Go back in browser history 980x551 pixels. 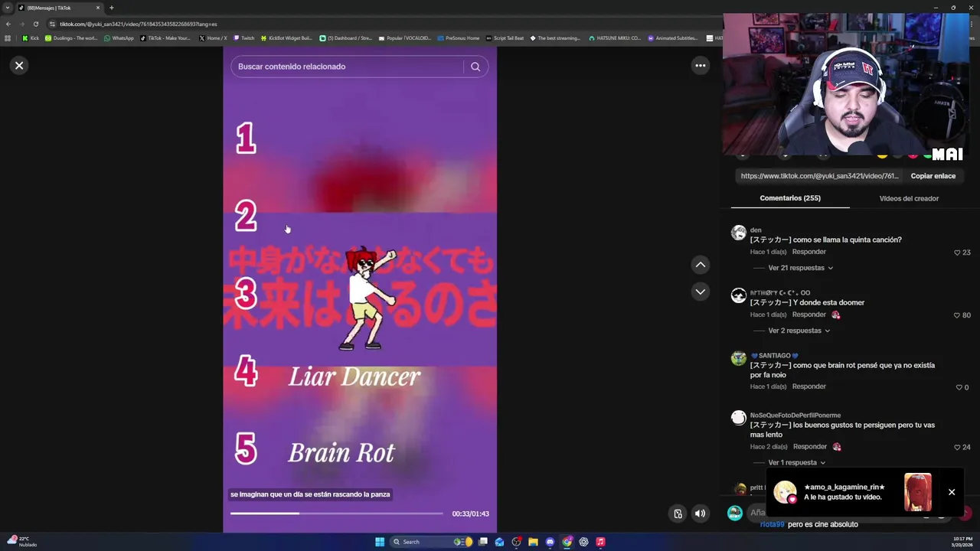(x=8, y=24)
